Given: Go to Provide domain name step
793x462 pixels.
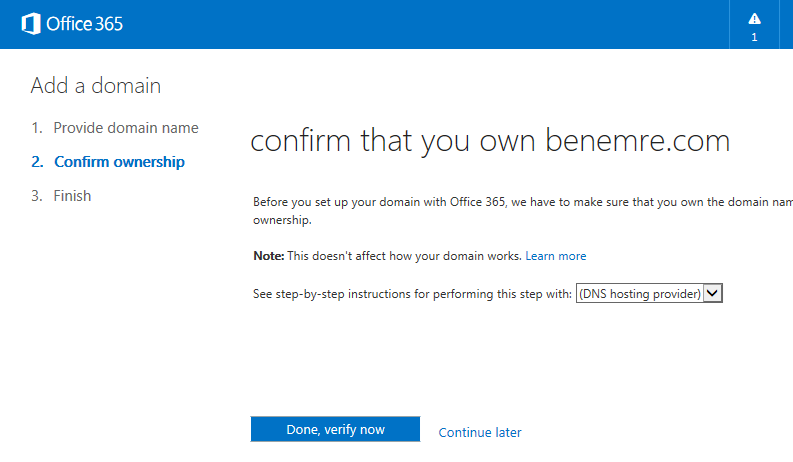Looking at the screenshot, I should pyautogui.click(x=126, y=128).
